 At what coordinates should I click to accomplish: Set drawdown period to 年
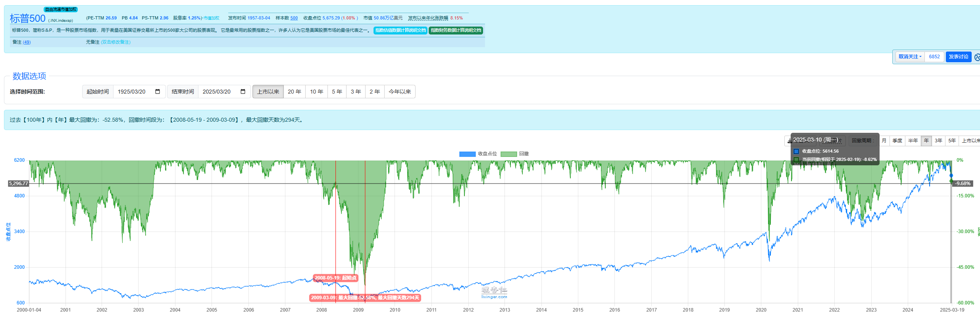click(x=926, y=141)
